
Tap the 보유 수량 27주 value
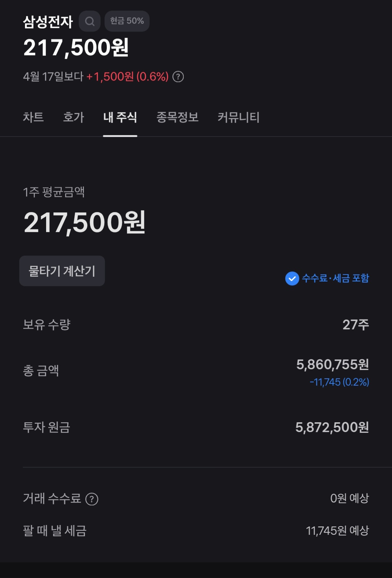click(356, 325)
